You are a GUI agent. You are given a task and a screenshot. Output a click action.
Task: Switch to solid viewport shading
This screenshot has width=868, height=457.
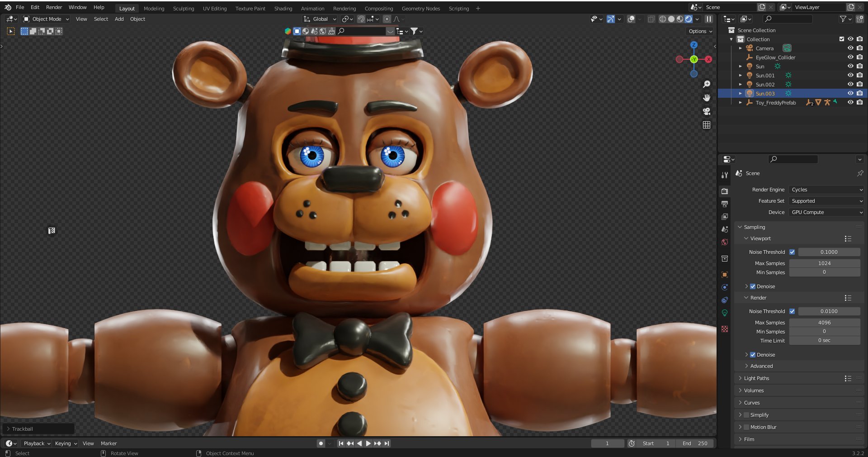tap(671, 19)
